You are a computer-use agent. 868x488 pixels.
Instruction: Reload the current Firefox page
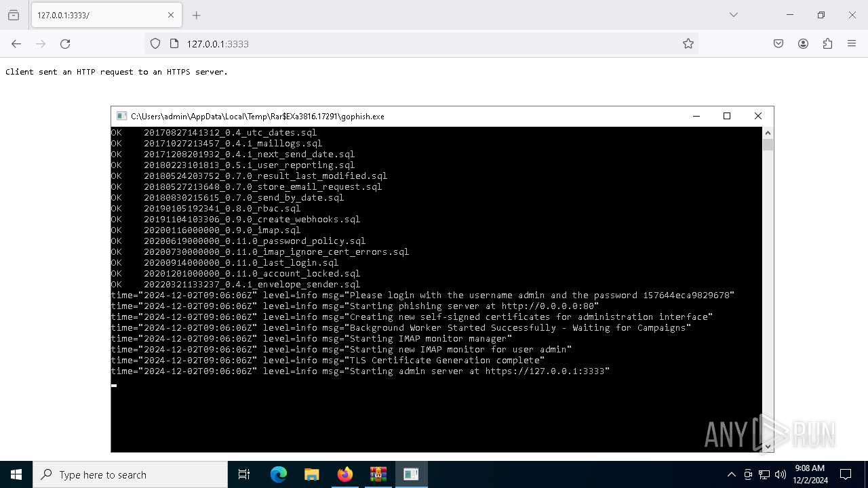click(65, 43)
